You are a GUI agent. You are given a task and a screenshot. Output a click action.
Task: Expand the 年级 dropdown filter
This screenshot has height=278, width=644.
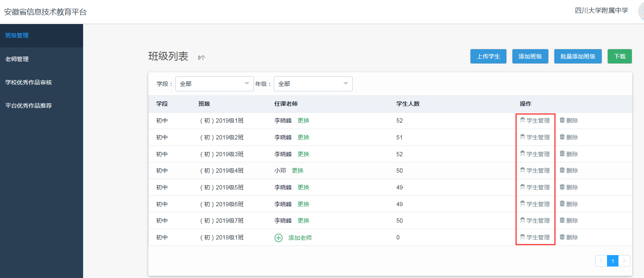pos(313,84)
